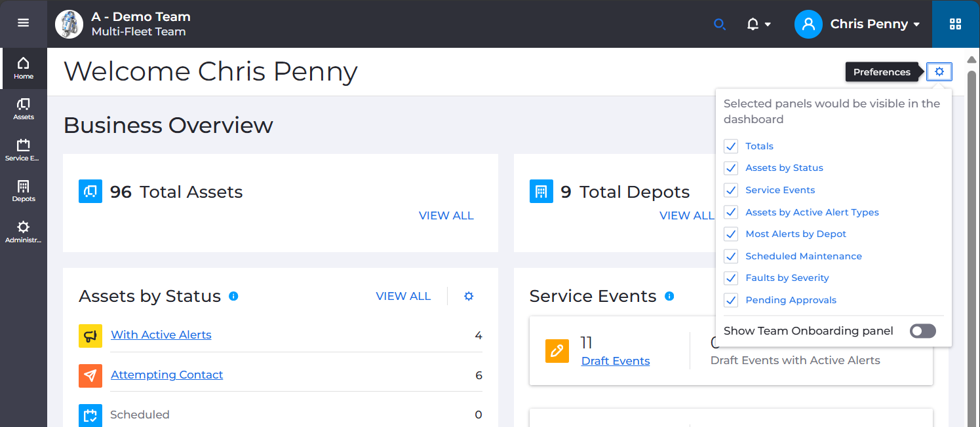Click VIEW ALL under Total Assets
Image resolution: width=980 pixels, height=427 pixels.
click(x=446, y=215)
